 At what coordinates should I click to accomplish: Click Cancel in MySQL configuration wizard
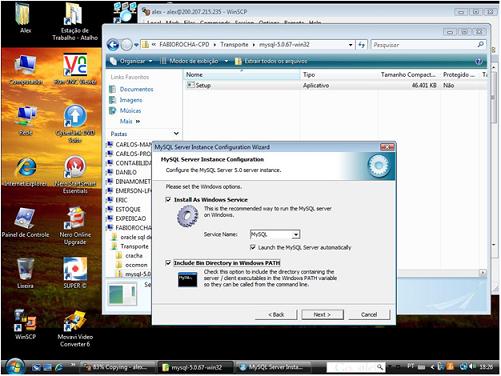point(369,314)
